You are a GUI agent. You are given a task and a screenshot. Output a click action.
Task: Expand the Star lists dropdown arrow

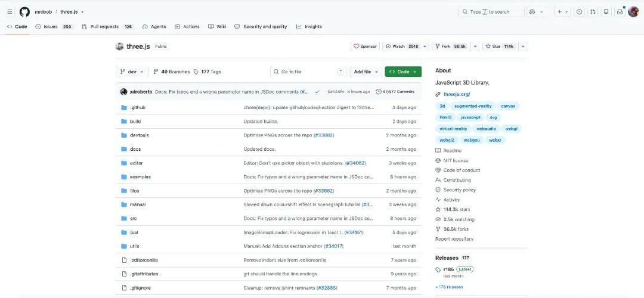[x=523, y=46]
